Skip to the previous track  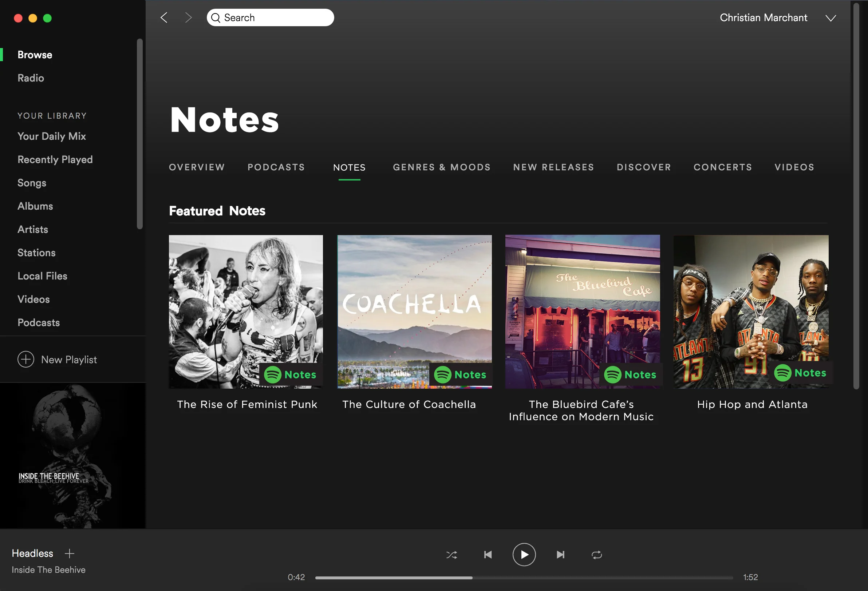(x=488, y=555)
